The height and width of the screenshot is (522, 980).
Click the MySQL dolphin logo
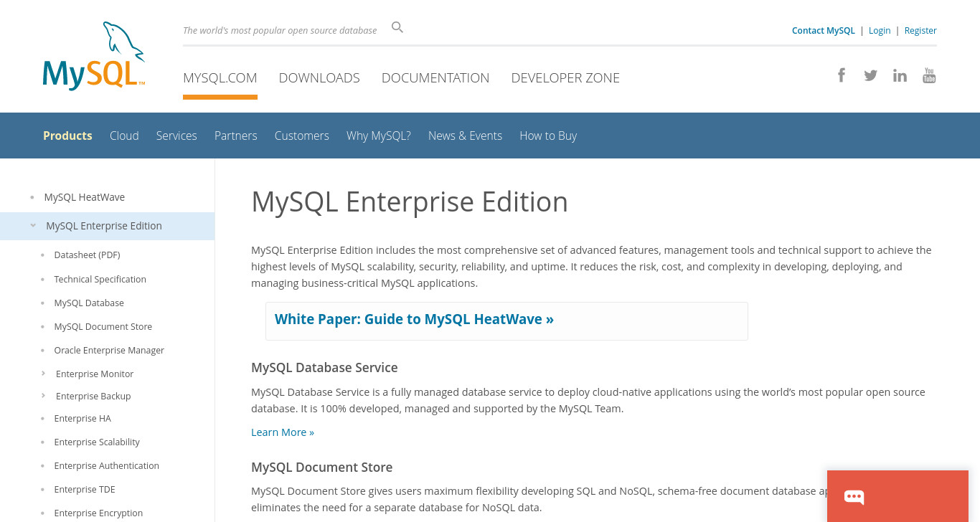click(94, 56)
